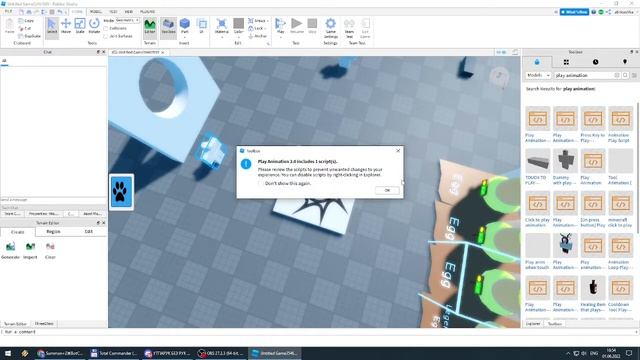Switch to OBS in the taskbar
This screenshot has height=360, width=640.
point(220,353)
